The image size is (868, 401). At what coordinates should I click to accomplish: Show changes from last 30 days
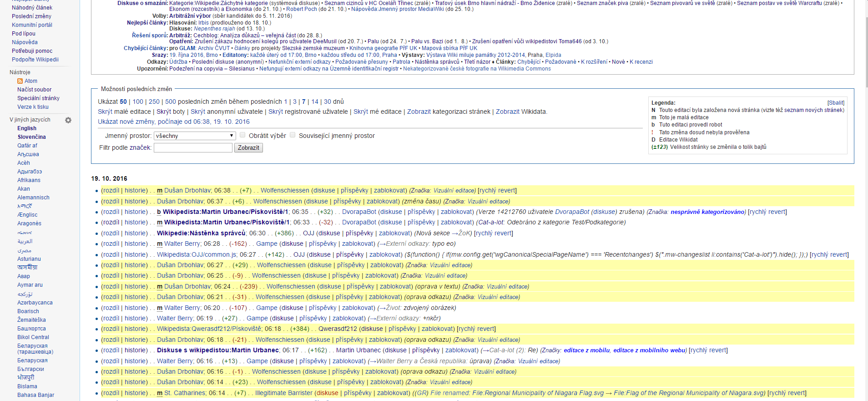328,102
